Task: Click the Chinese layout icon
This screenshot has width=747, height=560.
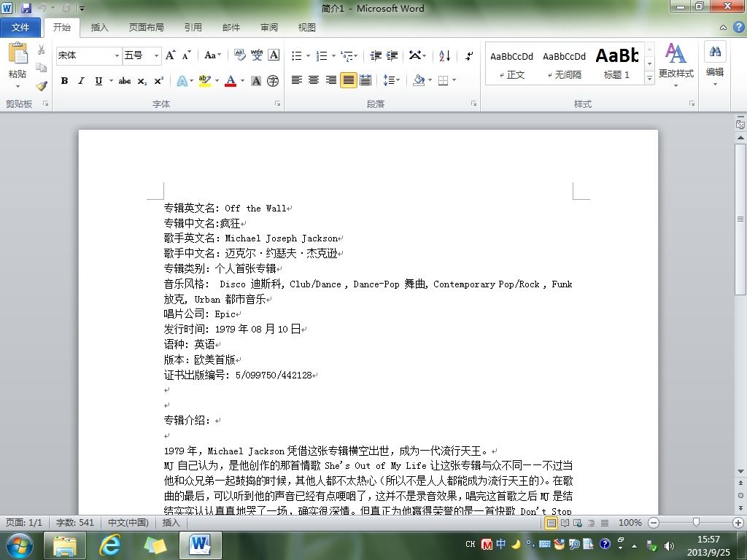Action: (x=415, y=55)
